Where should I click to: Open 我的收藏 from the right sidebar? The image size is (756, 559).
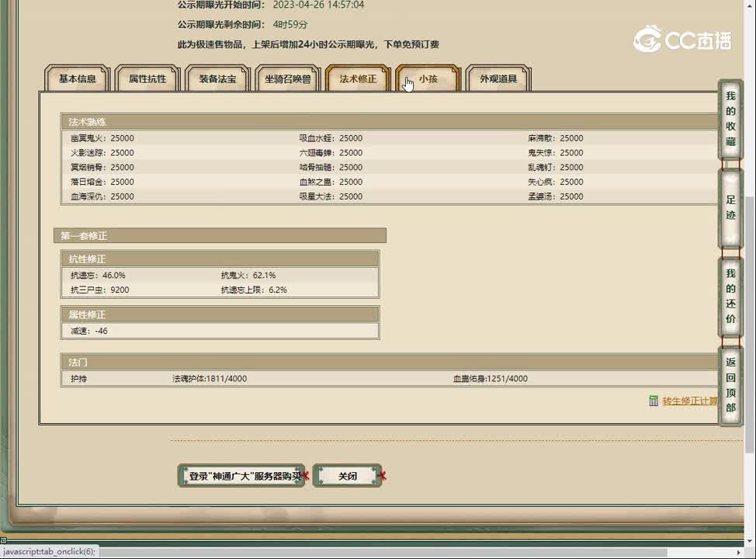[730, 120]
